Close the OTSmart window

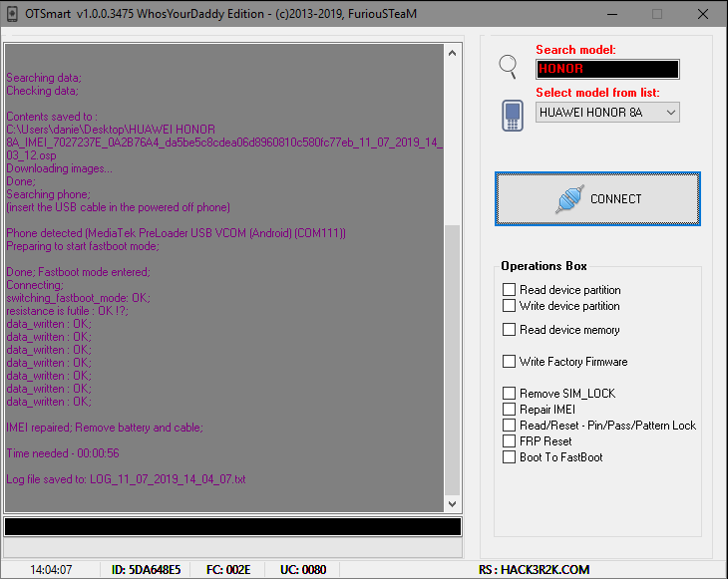tap(703, 14)
